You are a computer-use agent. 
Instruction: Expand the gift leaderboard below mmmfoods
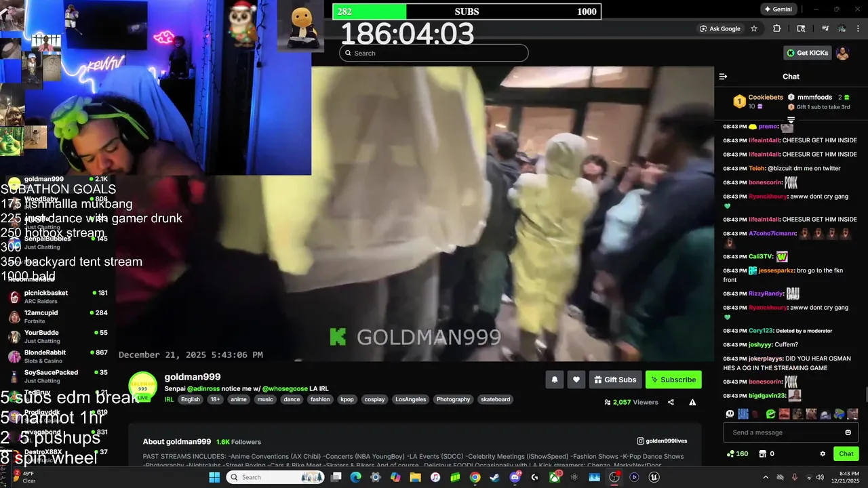(x=791, y=120)
